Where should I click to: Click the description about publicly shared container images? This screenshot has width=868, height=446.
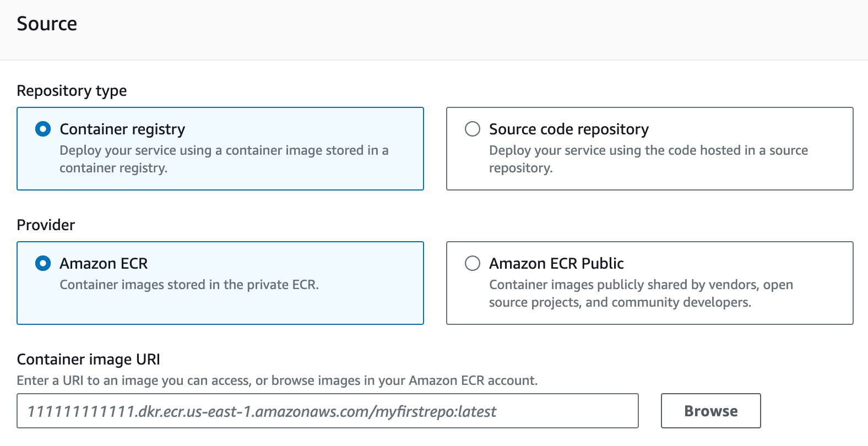(x=641, y=293)
